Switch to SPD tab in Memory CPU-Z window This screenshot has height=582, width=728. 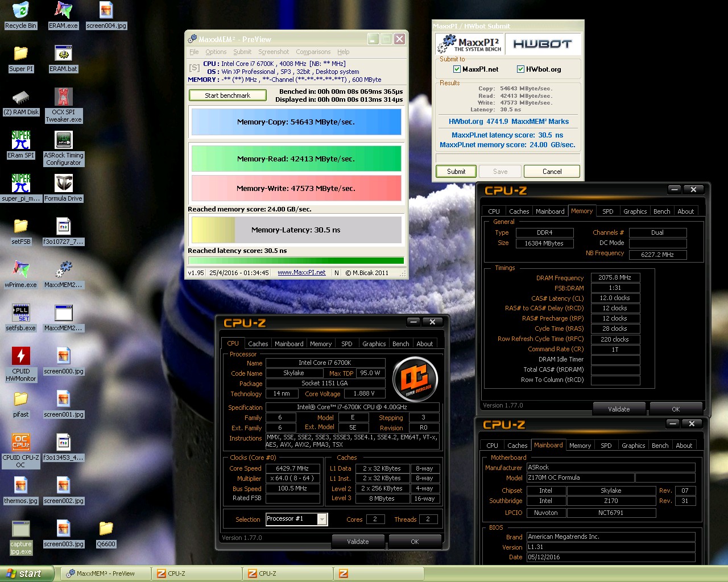tap(608, 211)
